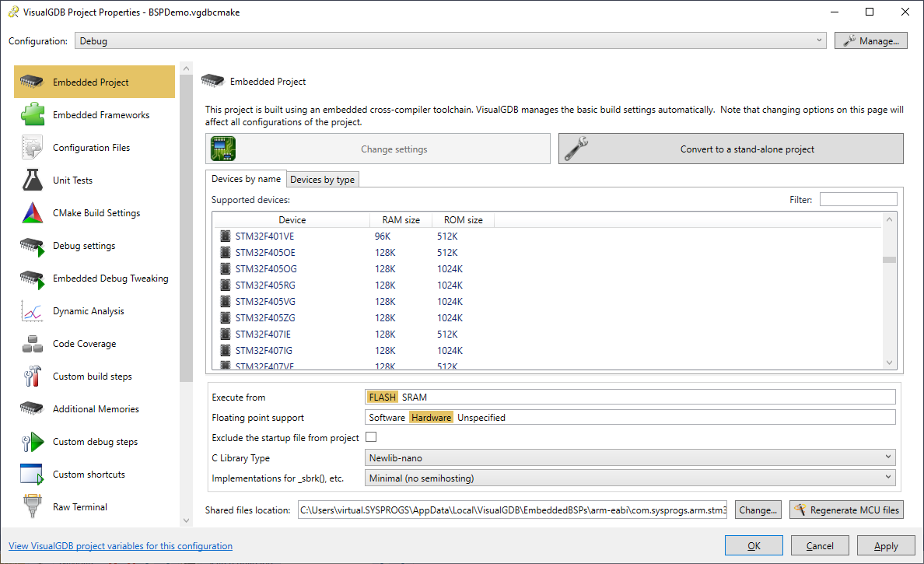Screen dimensions: 924x564
Task: Tick Exclude the startup file from project
Action: pyautogui.click(x=371, y=437)
